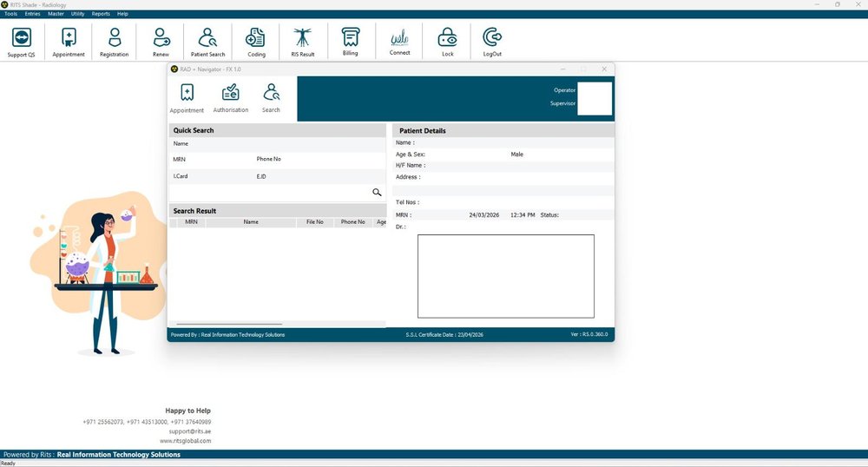868x467 pixels.
Task: Open the Utility menu
Action: point(77,14)
